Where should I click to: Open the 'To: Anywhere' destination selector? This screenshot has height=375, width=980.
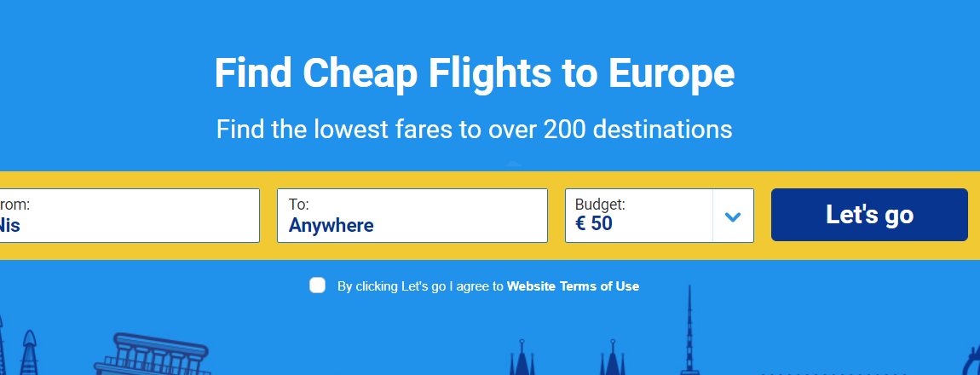[x=412, y=216]
